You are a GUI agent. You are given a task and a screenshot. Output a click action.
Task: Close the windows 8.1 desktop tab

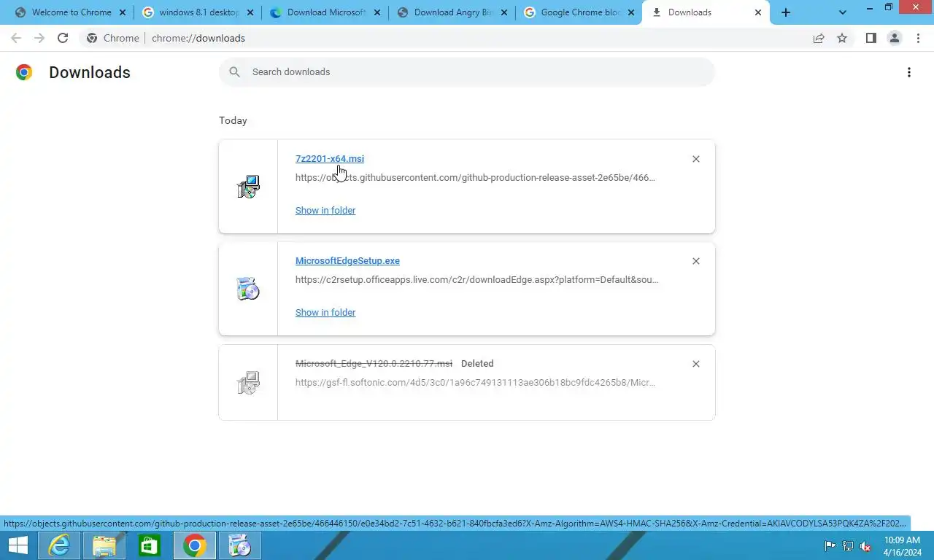click(x=250, y=12)
